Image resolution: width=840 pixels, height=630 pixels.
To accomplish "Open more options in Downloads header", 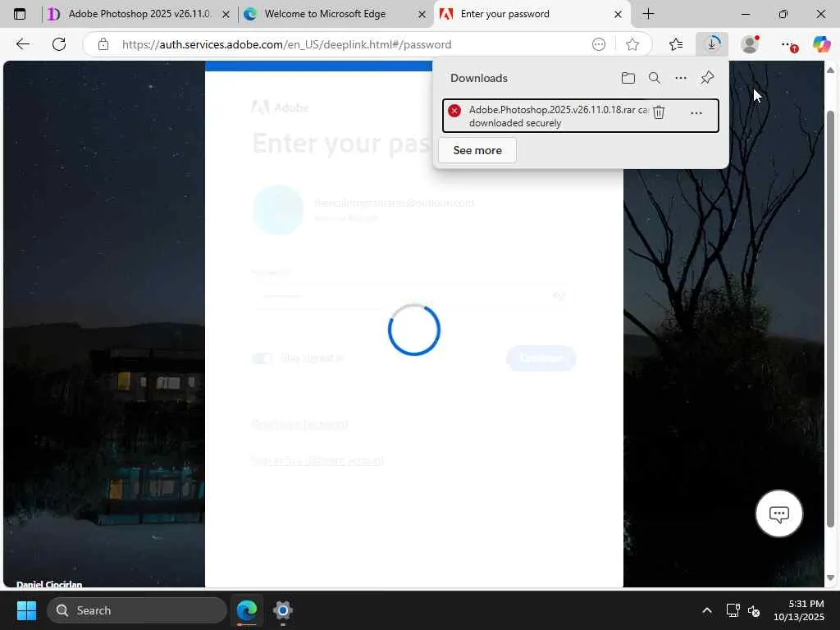I will [680, 78].
